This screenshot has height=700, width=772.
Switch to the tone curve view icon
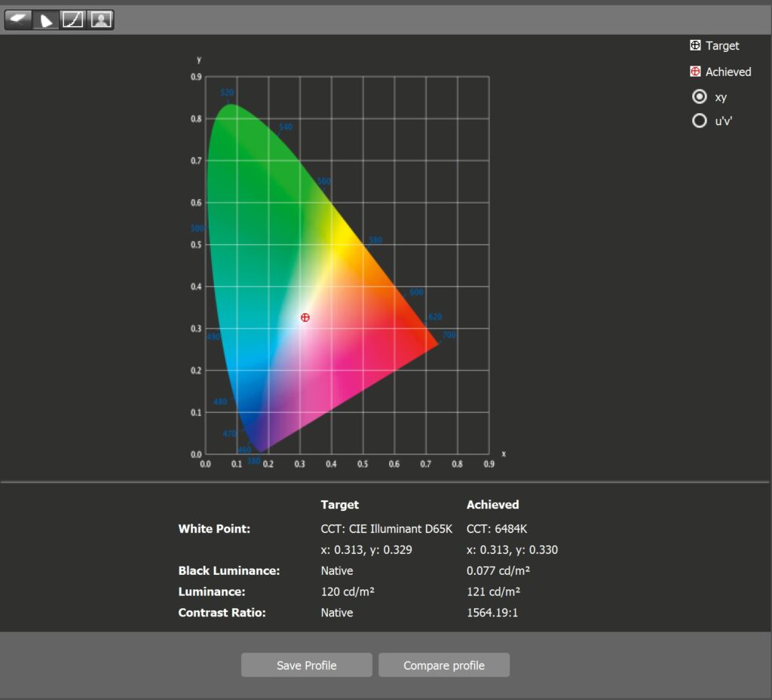[73, 20]
